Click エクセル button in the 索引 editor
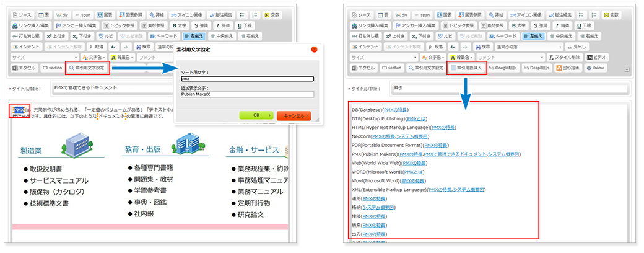The height and width of the screenshot is (253, 644). pos(363,68)
